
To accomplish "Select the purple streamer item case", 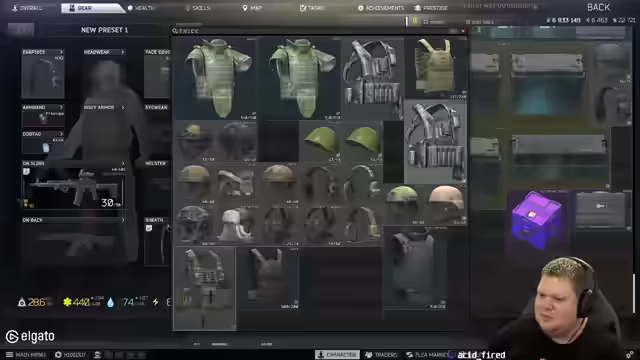I will click(x=536, y=219).
